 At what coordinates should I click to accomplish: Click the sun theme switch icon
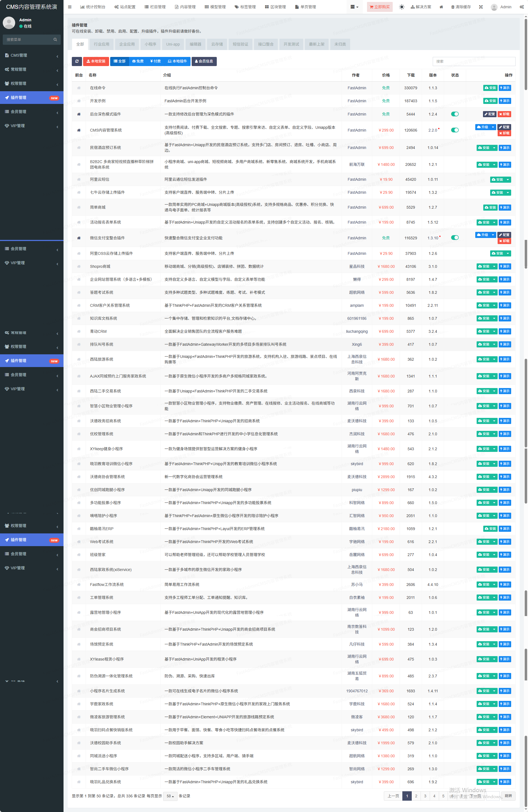click(402, 7)
